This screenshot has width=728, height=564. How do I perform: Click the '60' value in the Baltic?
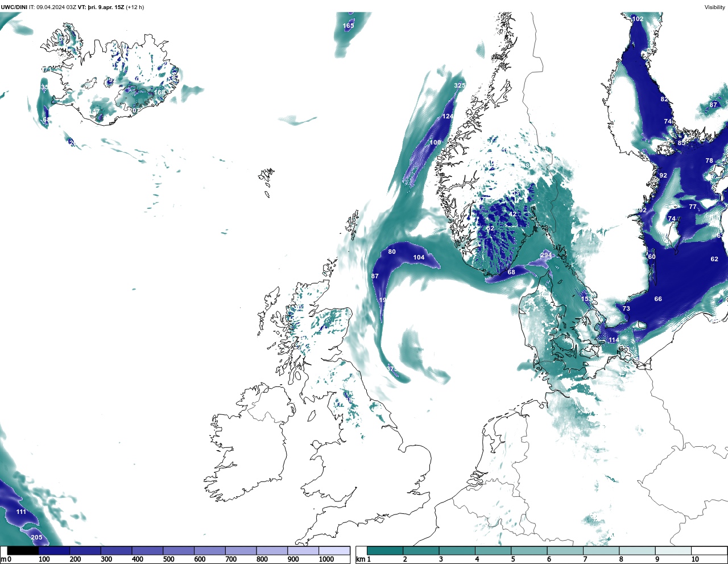coord(652,257)
